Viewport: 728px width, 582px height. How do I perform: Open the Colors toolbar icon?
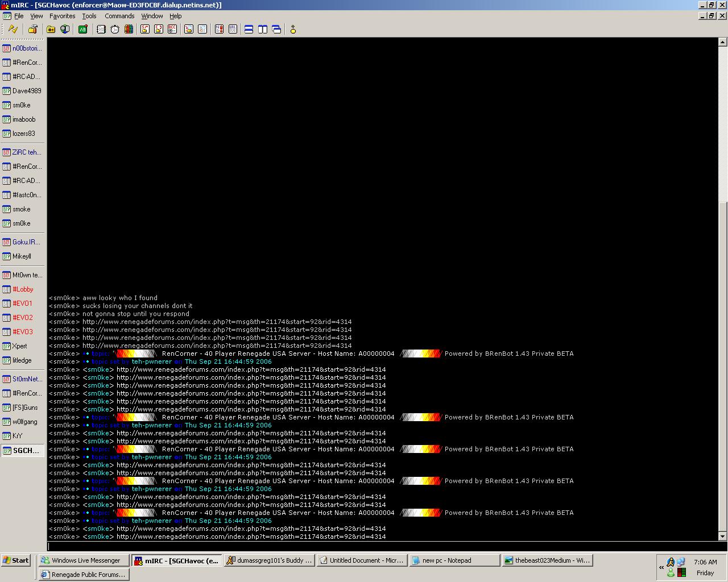[x=129, y=30]
